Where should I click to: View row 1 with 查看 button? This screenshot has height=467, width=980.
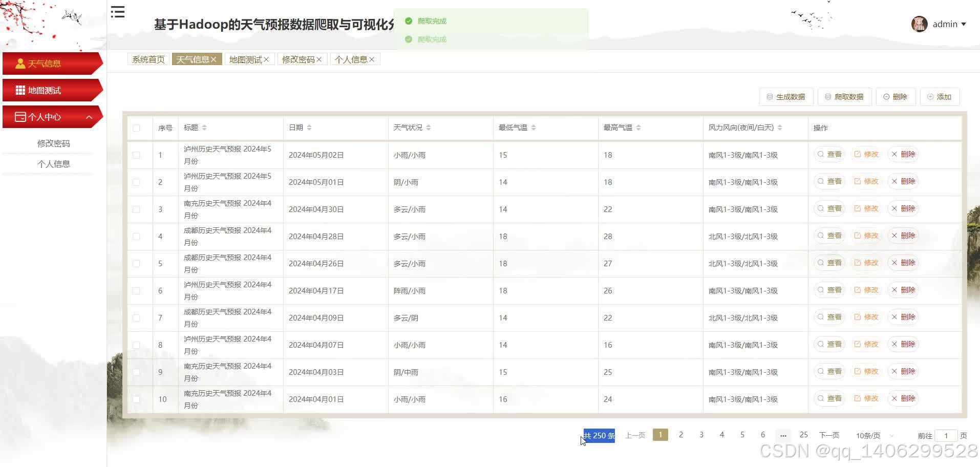click(829, 154)
